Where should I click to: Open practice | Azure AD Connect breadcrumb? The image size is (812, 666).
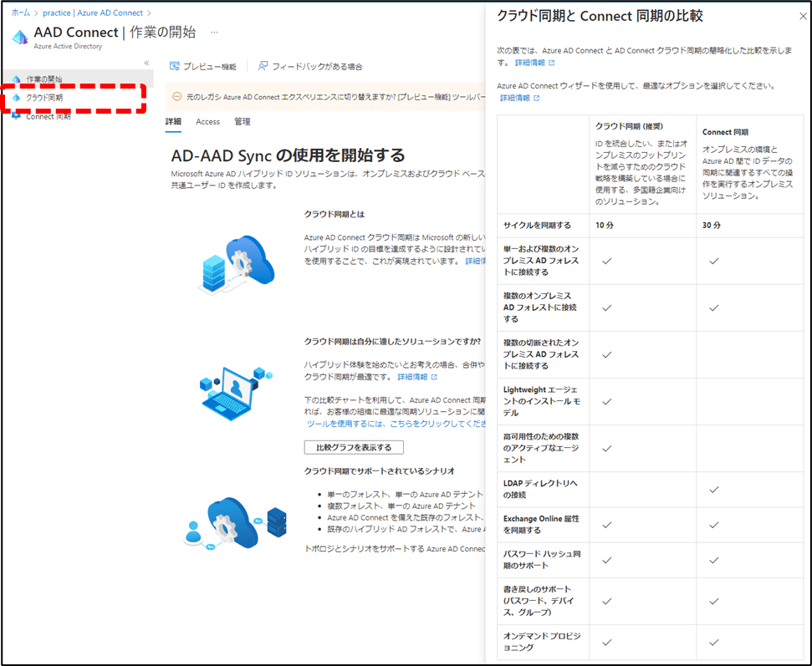click(x=93, y=13)
